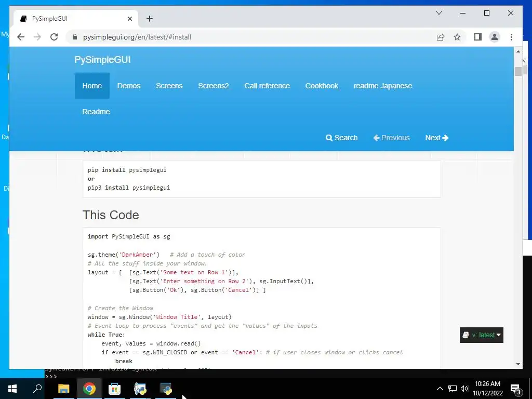
Task: Click the address bar URL
Action: click(137, 37)
